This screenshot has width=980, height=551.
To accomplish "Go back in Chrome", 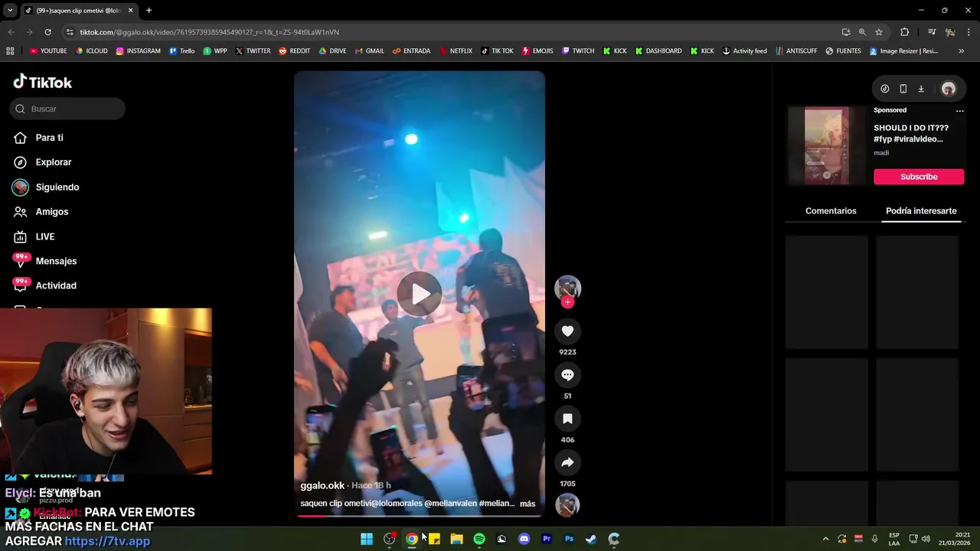I will point(11,32).
